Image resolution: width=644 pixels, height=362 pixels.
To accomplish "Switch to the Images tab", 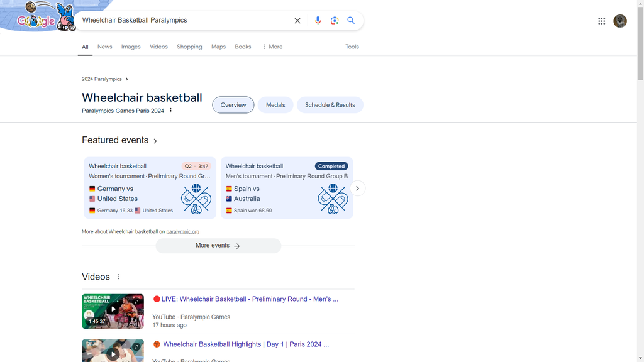I will click(x=131, y=47).
